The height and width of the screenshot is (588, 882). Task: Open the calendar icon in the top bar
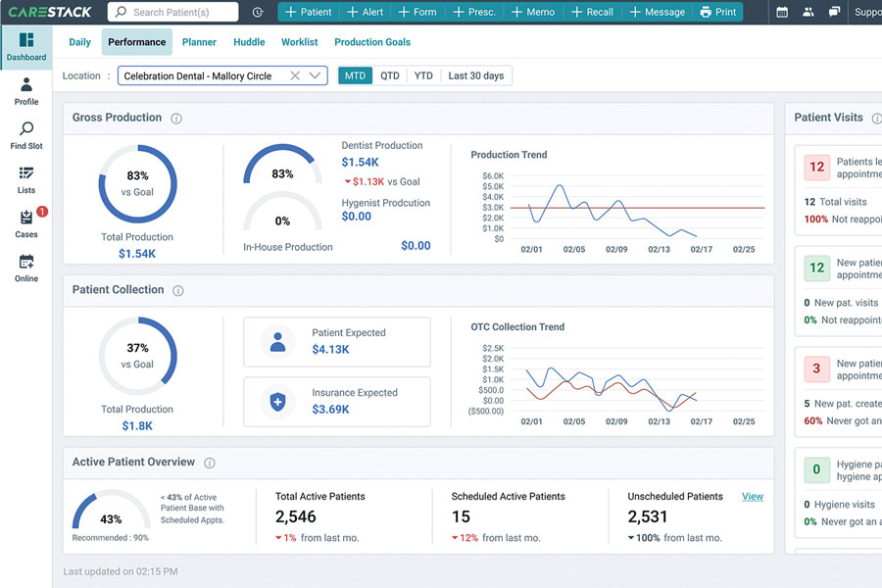click(x=782, y=12)
